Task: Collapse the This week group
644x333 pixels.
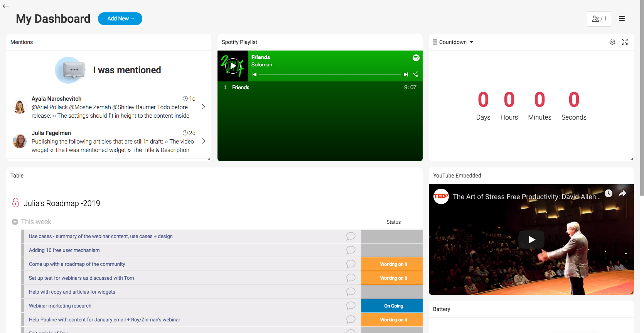Action: click(x=15, y=222)
